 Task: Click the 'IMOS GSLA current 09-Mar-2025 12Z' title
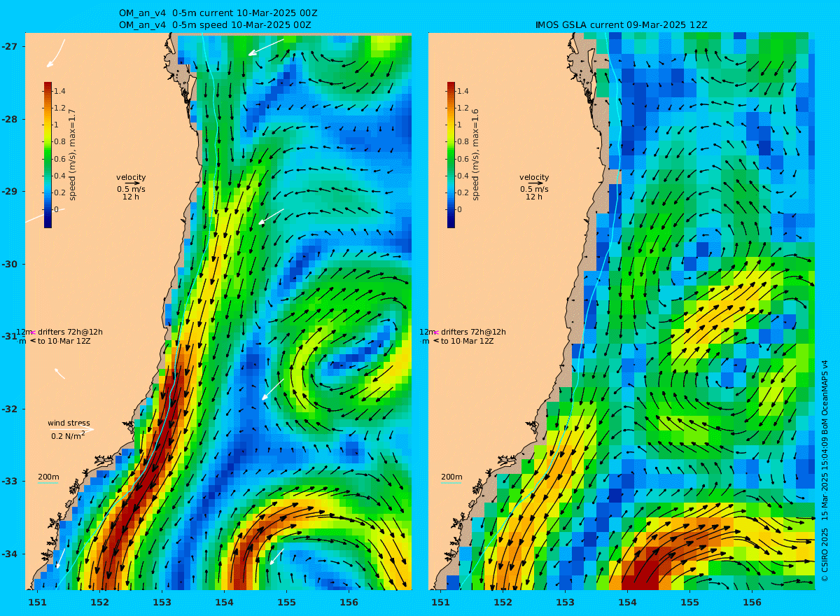click(x=622, y=25)
